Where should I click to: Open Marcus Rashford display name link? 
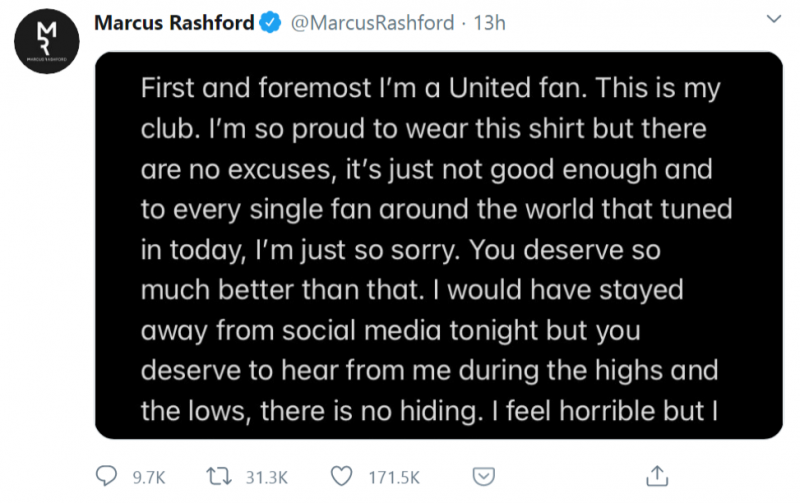tap(173, 23)
